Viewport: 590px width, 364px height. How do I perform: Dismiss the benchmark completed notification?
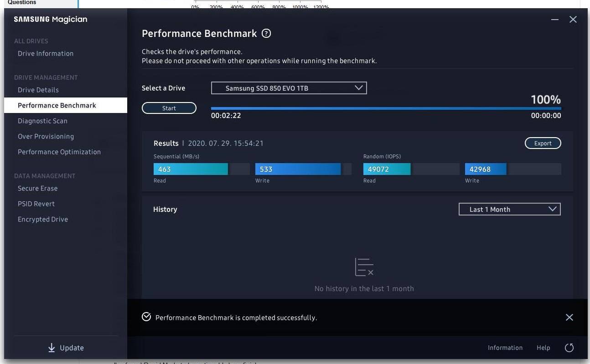pos(569,317)
